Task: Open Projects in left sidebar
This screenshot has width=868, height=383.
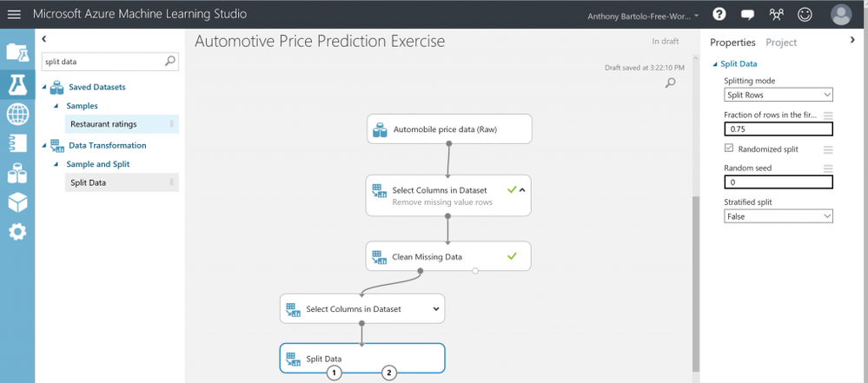Action: point(17,52)
